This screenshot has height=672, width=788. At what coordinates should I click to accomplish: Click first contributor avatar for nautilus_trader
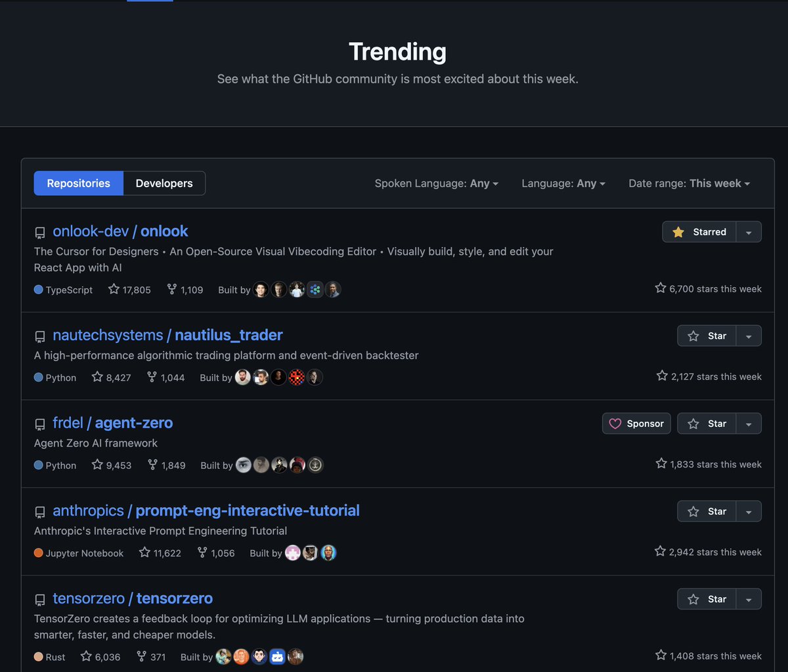click(243, 378)
